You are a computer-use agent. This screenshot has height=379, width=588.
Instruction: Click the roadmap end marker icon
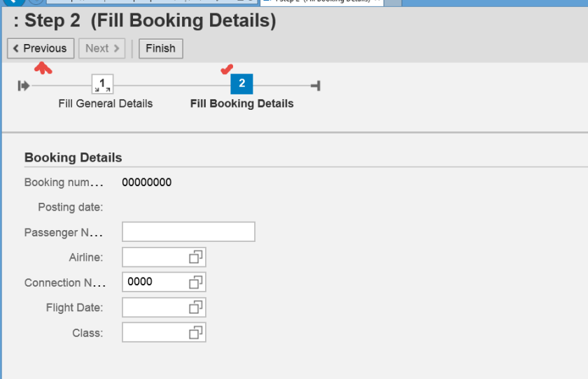(316, 85)
